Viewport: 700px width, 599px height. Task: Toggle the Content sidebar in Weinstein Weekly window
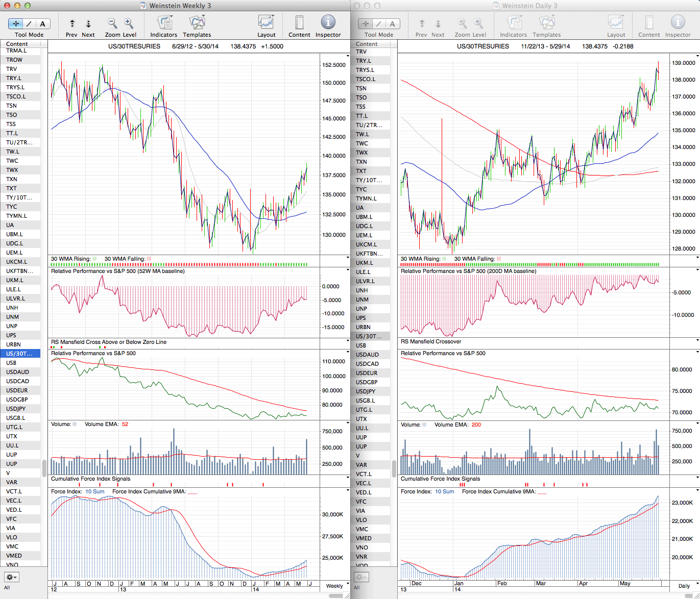[299, 22]
